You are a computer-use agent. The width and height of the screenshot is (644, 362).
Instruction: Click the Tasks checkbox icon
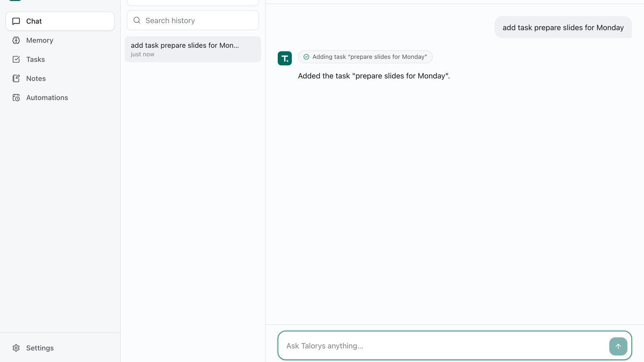[x=16, y=60]
